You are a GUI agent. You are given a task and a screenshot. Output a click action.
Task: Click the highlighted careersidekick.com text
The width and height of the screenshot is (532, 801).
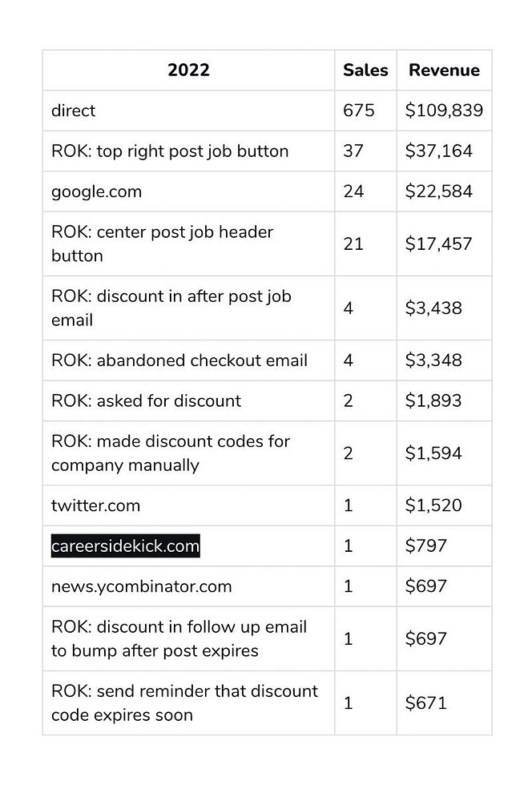click(125, 546)
